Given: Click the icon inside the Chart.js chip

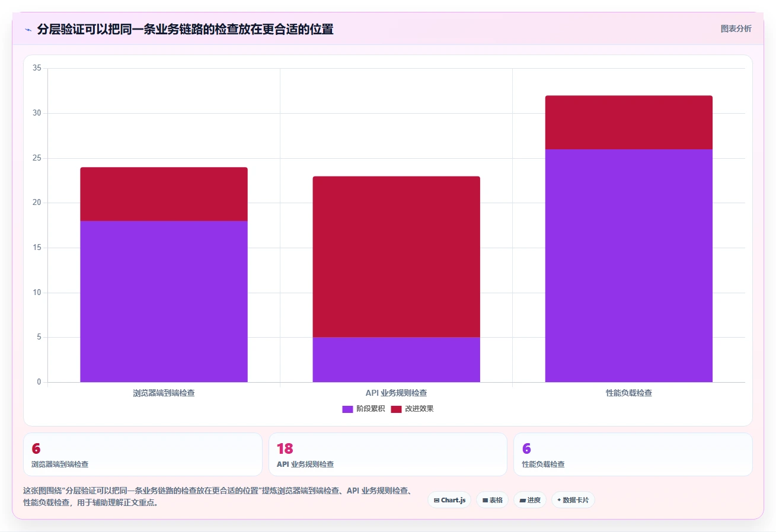Looking at the screenshot, I should [x=436, y=501].
